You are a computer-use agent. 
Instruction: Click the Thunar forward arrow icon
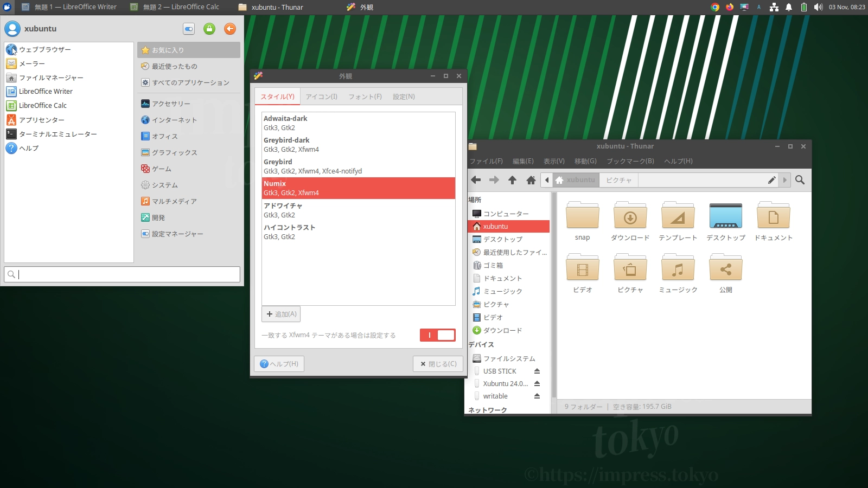tap(494, 180)
